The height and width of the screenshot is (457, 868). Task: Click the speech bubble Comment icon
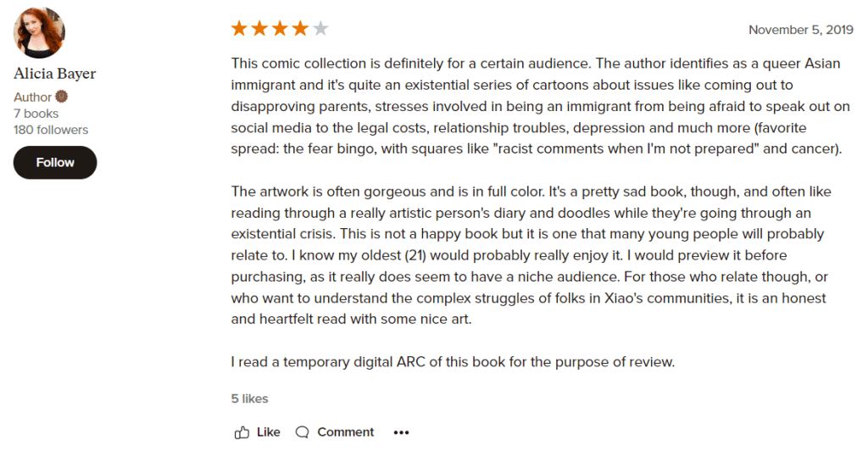click(x=303, y=432)
